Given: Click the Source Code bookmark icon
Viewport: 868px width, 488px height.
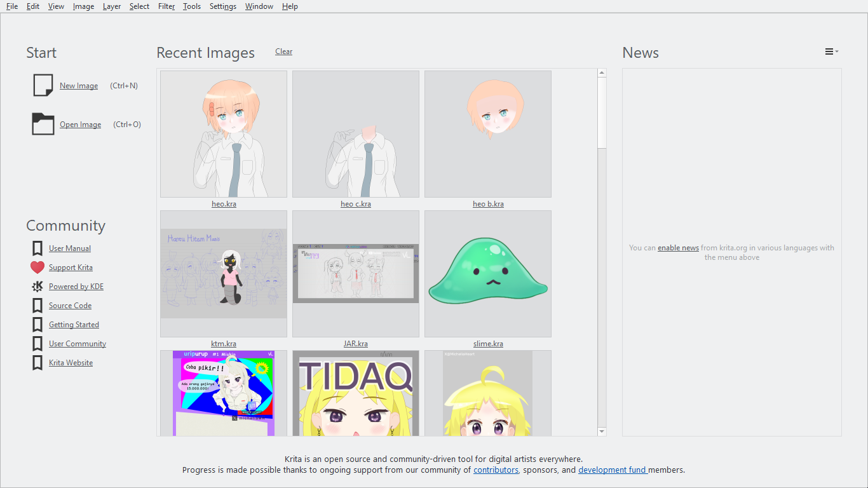Looking at the screenshot, I should coord(37,306).
